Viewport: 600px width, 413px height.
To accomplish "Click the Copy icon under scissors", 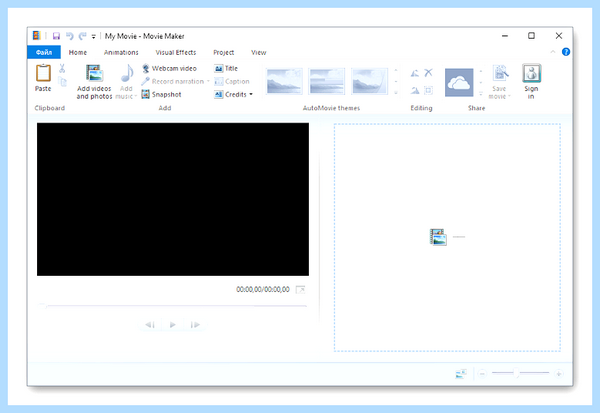I will coord(62,82).
